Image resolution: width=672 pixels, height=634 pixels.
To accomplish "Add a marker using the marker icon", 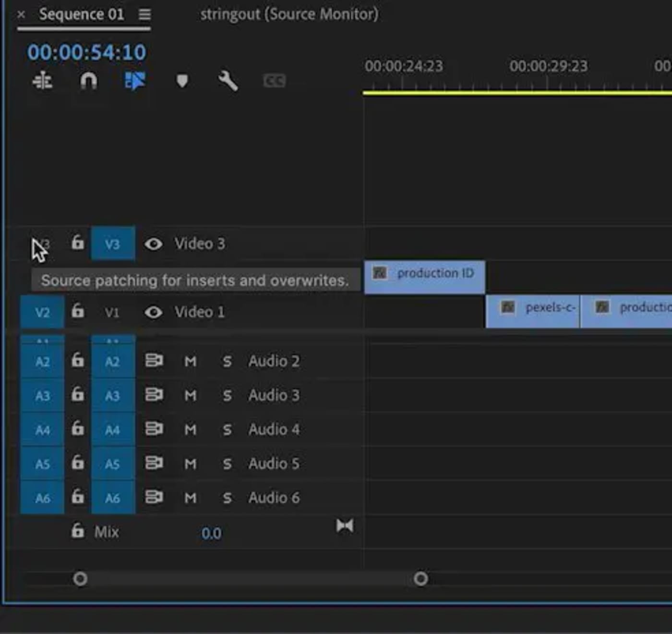I will [182, 81].
